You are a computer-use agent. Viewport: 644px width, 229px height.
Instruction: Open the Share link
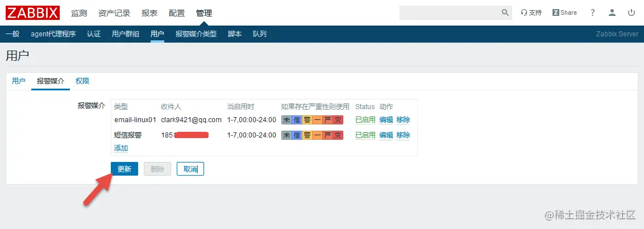[565, 13]
